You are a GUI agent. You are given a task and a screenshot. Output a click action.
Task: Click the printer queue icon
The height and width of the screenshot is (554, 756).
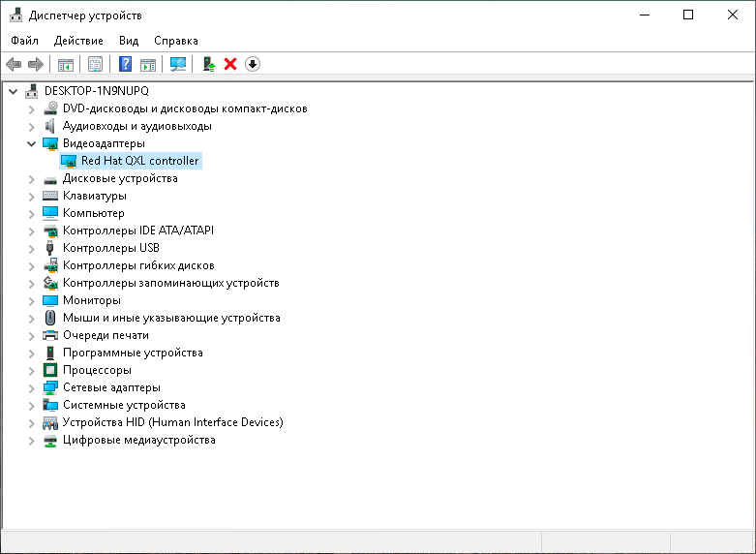[50, 335]
